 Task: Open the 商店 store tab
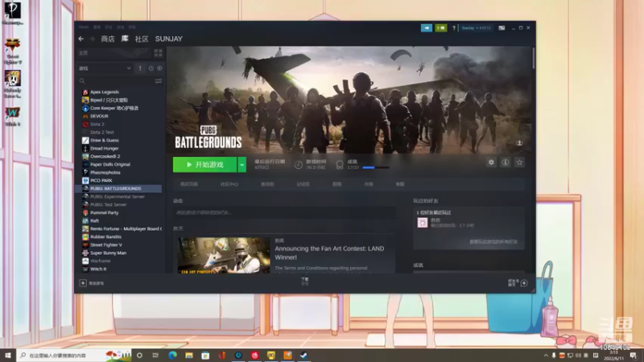coord(108,39)
